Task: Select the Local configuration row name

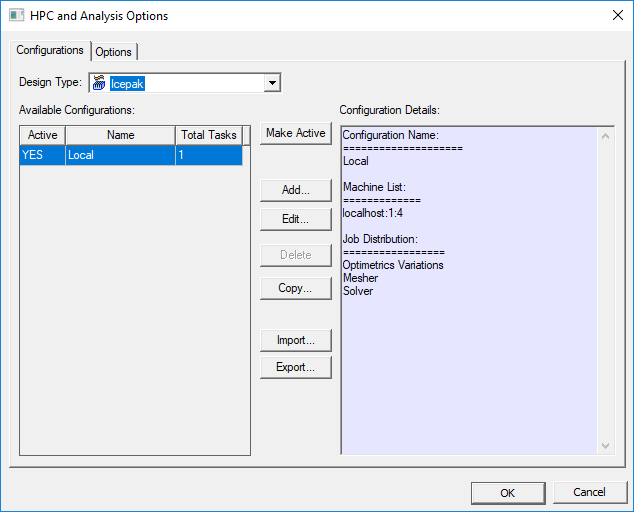Action: pyautogui.click(x=120, y=155)
